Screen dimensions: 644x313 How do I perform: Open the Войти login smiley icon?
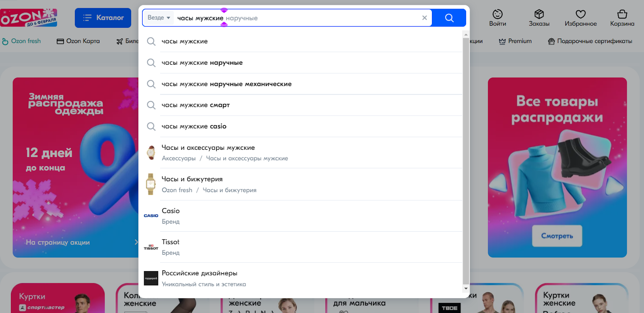497,15
